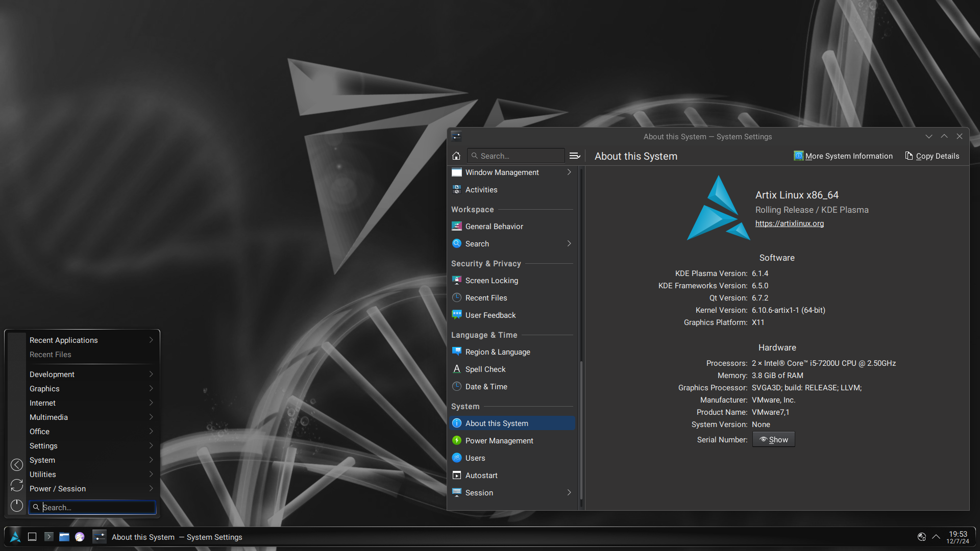The image size is (980, 551).
Task: Open Settings category in launcher
Action: pos(92,446)
